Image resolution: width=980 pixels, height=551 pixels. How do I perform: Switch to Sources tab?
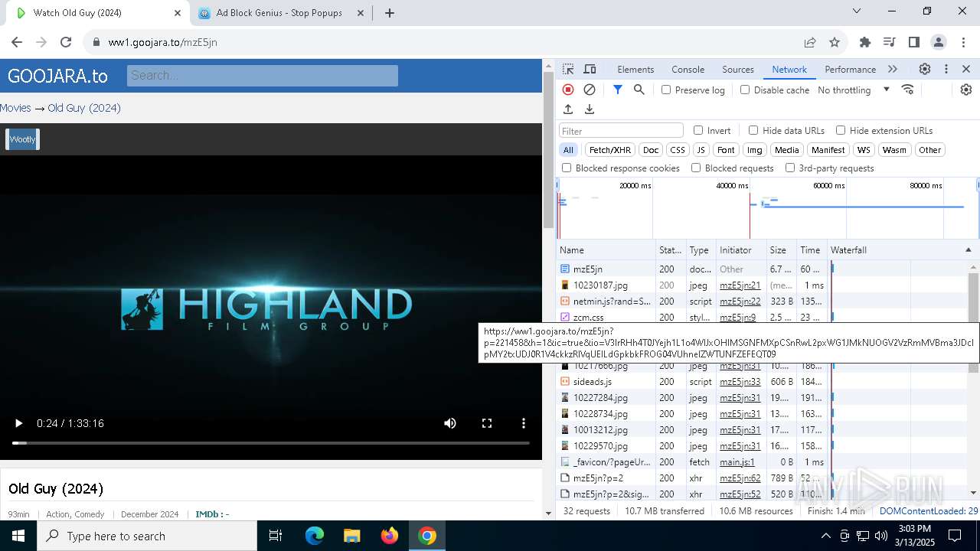click(738, 69)
